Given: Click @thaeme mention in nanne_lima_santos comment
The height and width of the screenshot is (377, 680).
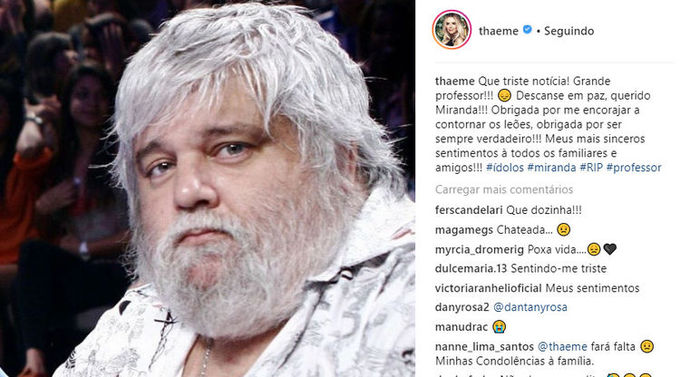Looking at the screenshot, I should (x=562, y=347).
